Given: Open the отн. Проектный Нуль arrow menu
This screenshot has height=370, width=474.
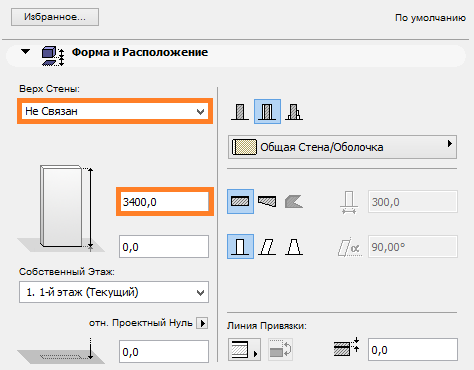Looking at the screenshot, I should coord(202,323).
